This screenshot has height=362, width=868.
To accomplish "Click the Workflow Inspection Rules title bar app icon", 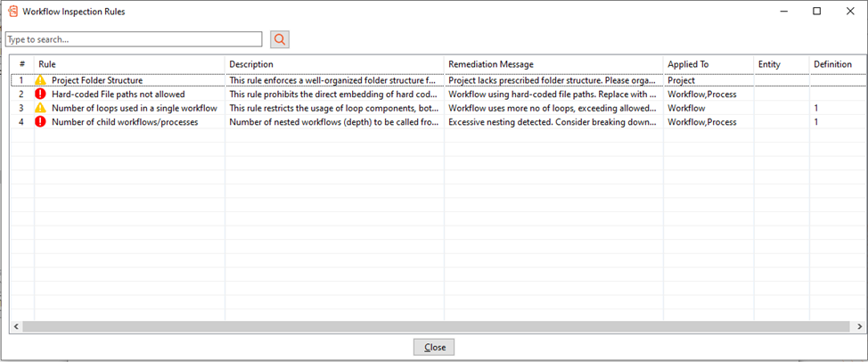I will pyautogui.click(x=12, y=11).
